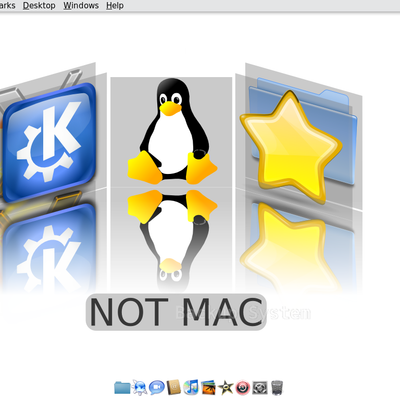The image size is (400, 400).
Task: Click the NOT MAC label
Action: (176, 312)
